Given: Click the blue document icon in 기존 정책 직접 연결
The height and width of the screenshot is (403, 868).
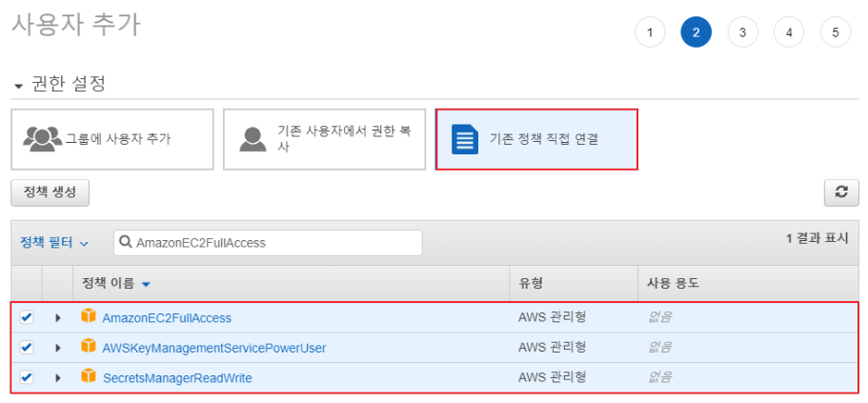Looking at the screenshot, I should click(464, 139).
